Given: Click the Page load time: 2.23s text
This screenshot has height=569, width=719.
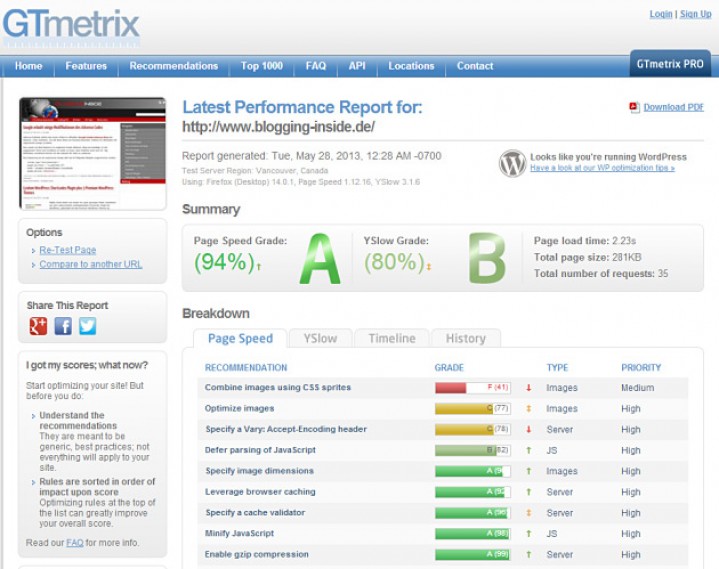Looking at the screenshot, I should pyautogui.click(x=585, y=241).
